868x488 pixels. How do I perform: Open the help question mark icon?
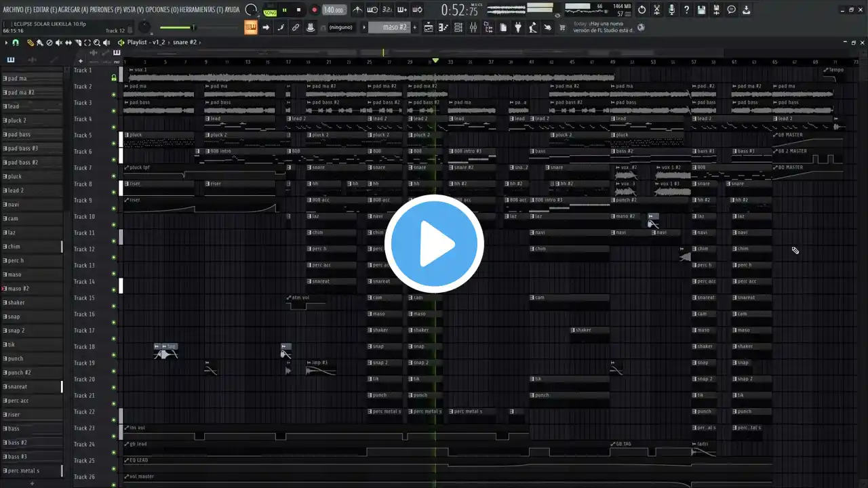(686, 9)
